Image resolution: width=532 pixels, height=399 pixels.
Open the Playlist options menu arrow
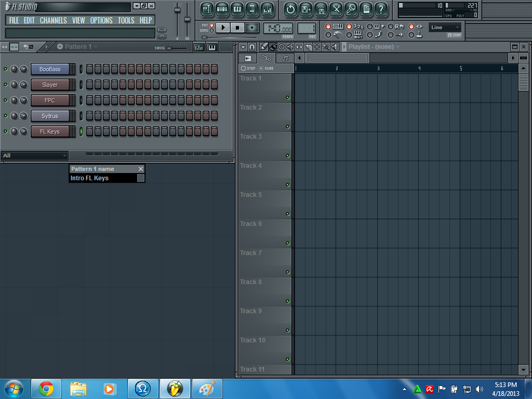(x=243, y=47)
